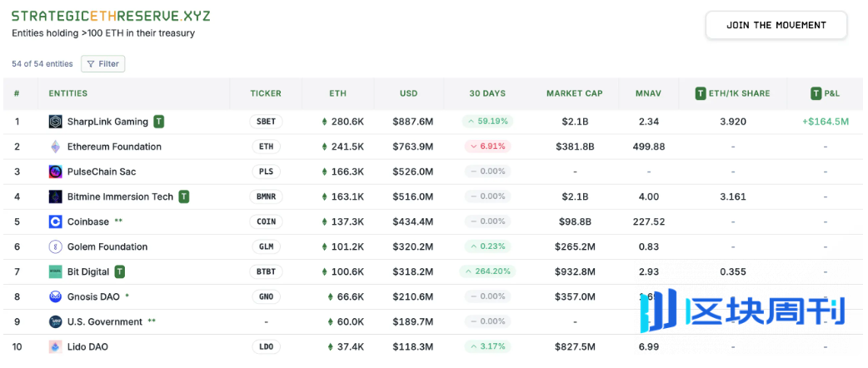
Task: Open the Ethereum Foundation entity name
Action: [114, 147]
